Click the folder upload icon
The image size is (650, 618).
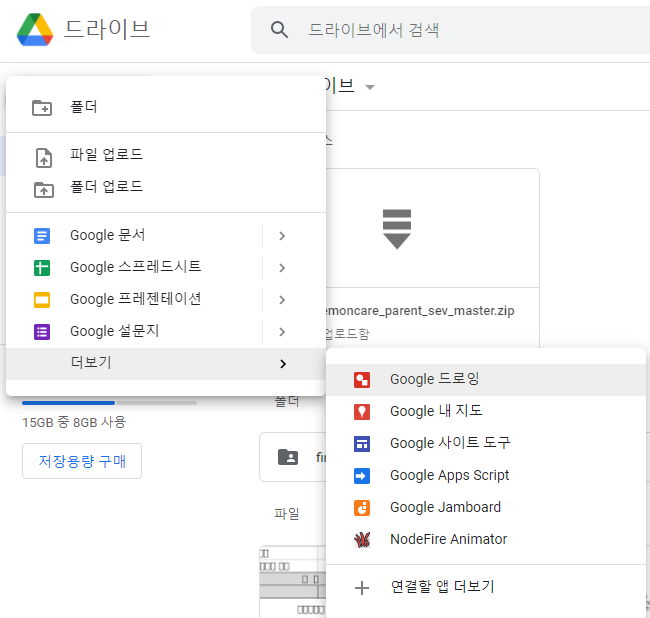tap(44, 190)
